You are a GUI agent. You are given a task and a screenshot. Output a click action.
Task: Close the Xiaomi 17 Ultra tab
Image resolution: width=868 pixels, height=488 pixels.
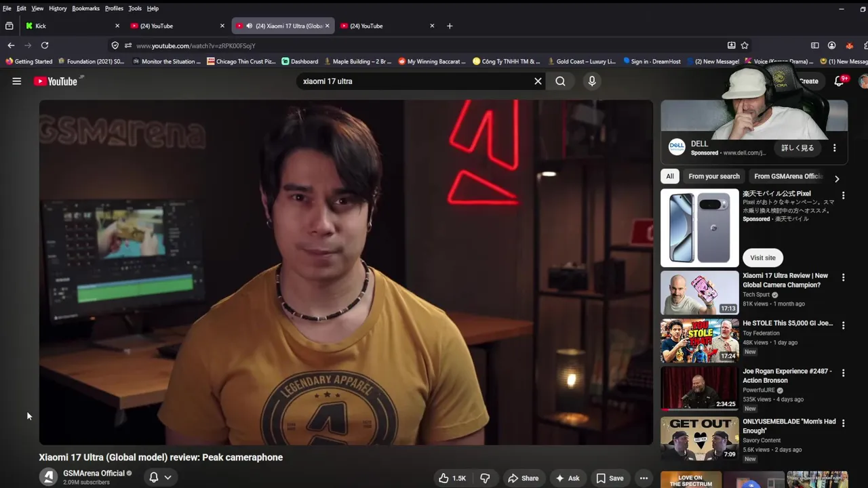pyautogui.click(x=328, y=26)
